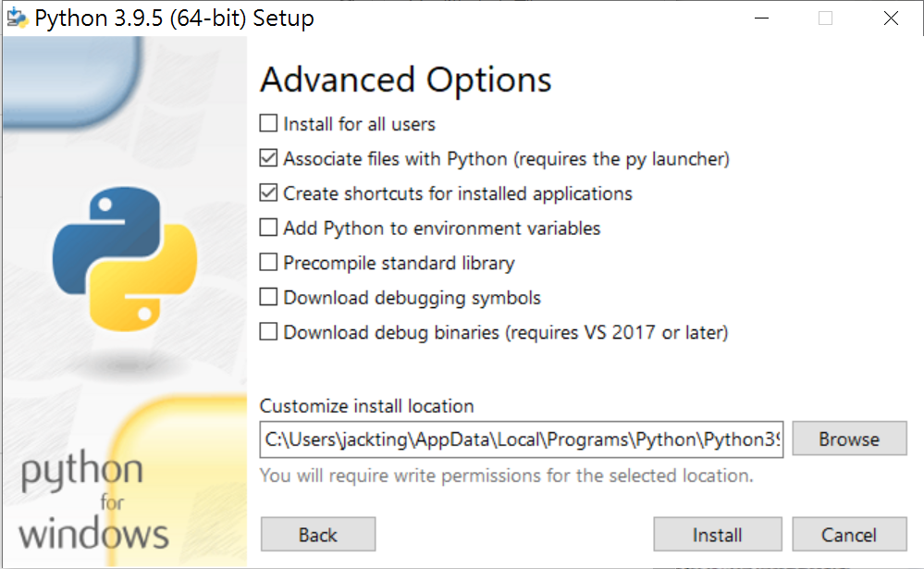
Task: Click the Python setup icon in title bar
Action: pos(18,19)
